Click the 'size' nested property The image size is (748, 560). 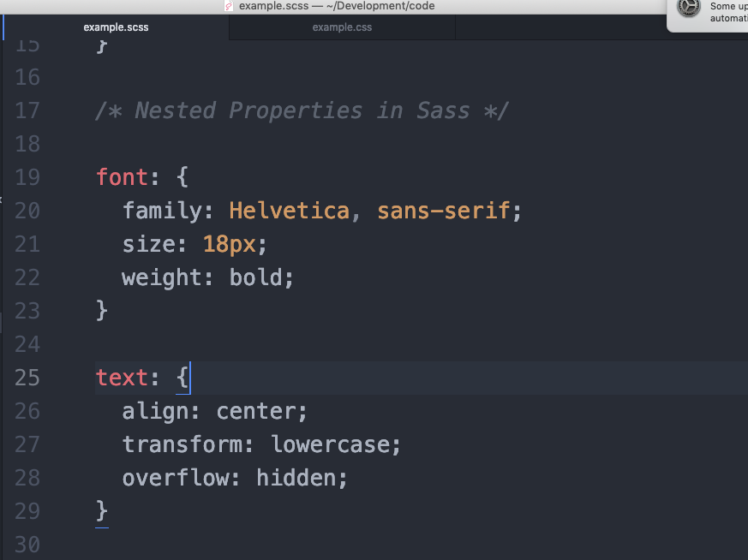[149, 244]
